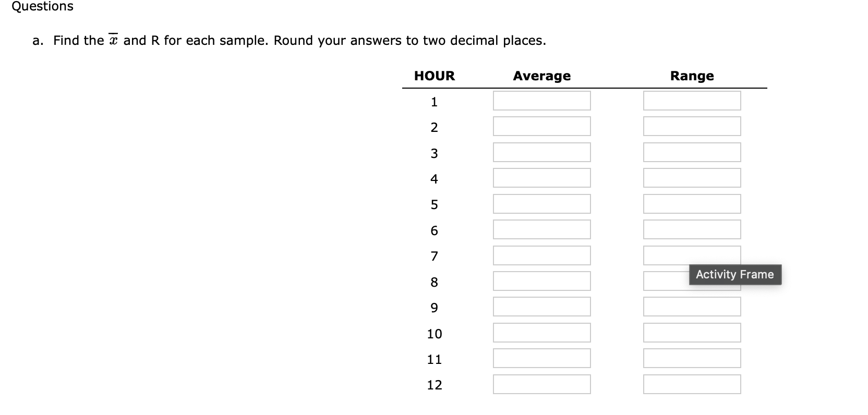
Task: Click the Average box for Hour 3
Action: click(541, 152)
